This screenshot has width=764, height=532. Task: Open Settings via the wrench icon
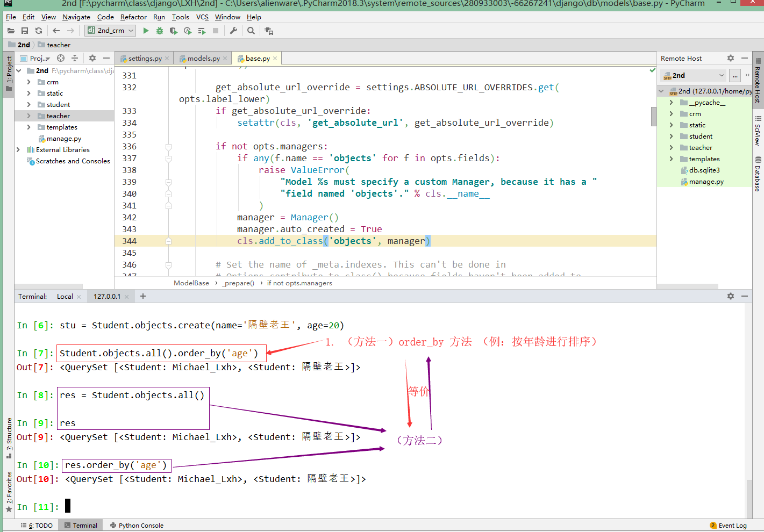[x=233, y=31]
